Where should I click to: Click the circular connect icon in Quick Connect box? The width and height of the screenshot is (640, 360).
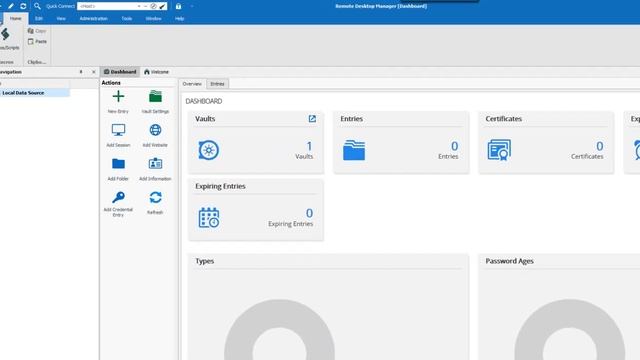coord(153,6)
